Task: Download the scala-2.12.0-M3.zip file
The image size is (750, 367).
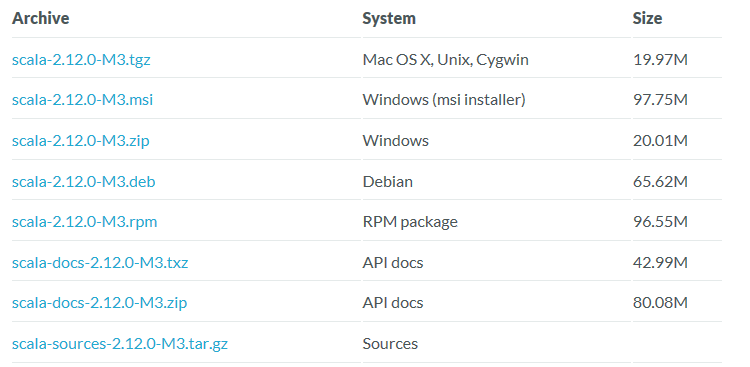Action: point(81,141)
